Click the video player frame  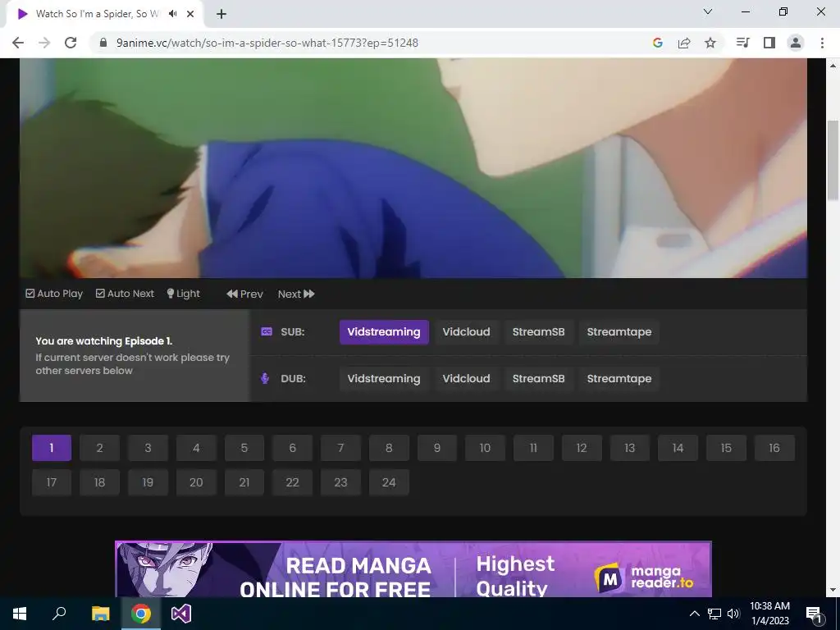point(413,167)
